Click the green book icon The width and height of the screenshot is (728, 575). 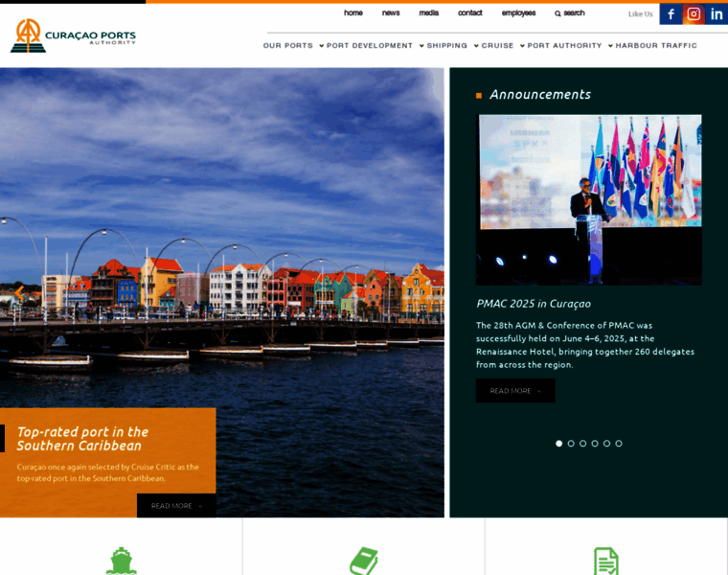[364, 561]
